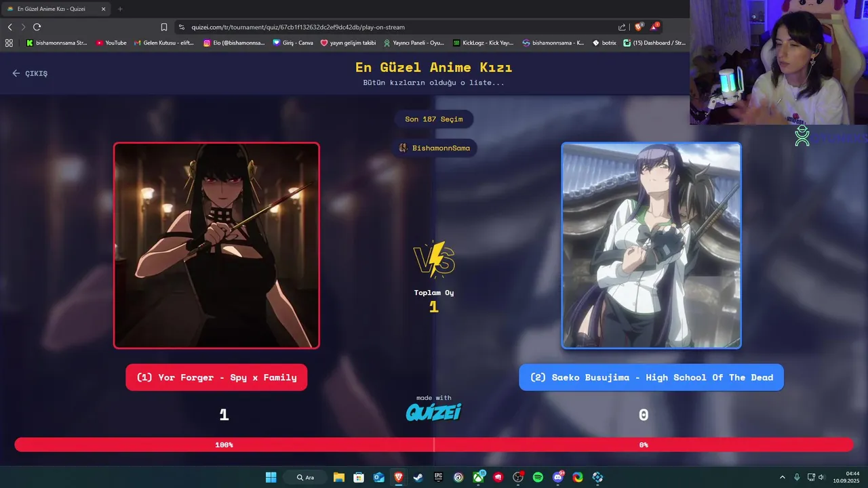Switch to Brave browser in the taskbar
Viewport: 868px width, 488px height.
pos(398,477)
